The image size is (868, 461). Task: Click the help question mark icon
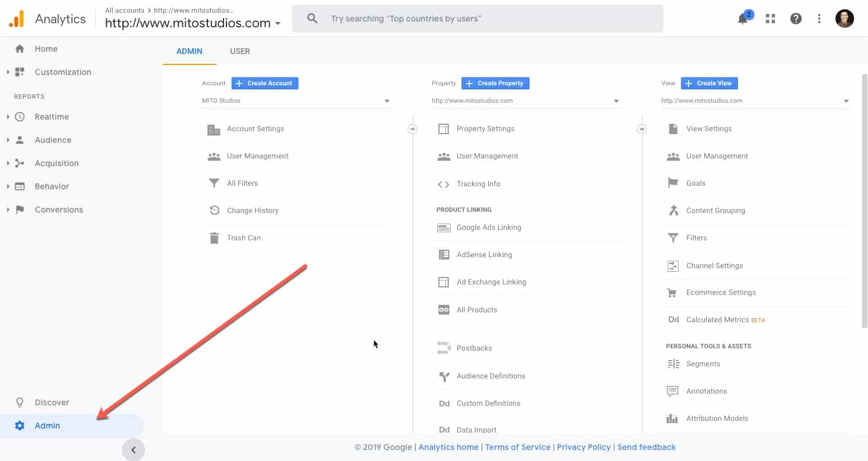(796, 19)
